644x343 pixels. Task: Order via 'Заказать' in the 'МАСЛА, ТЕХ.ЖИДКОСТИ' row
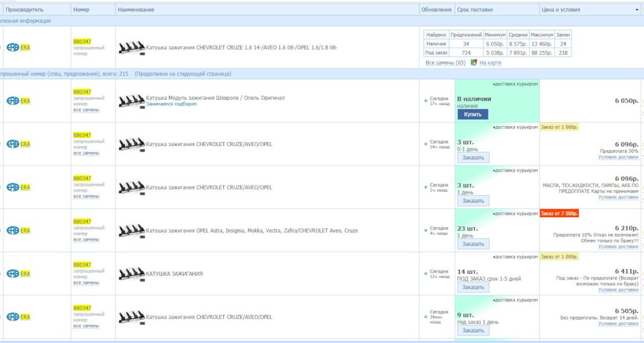[473, 200]
